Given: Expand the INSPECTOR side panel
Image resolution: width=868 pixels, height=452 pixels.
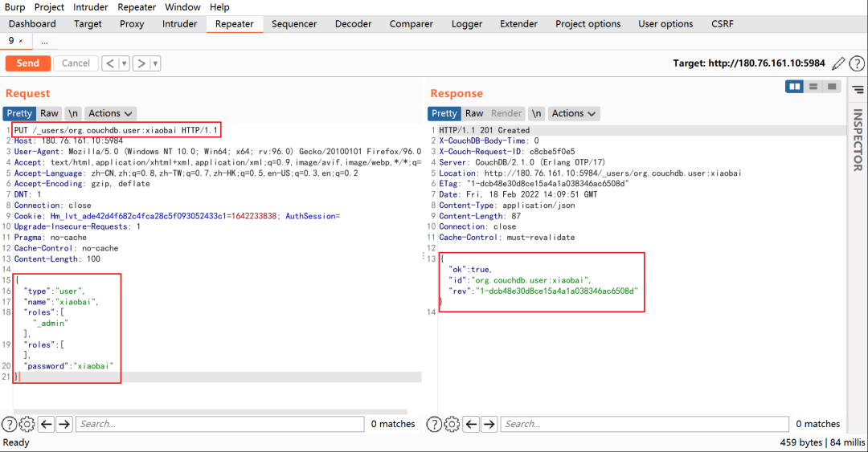Looking at the screenshot, I should click(858, 140).
